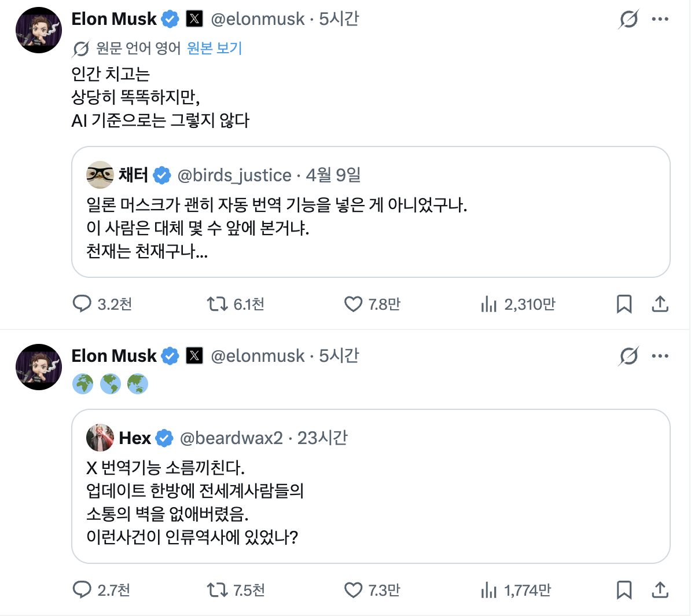Screen dimensions: 691x616
Task: Open Grok icon on the first post
Action: [628, 19]
